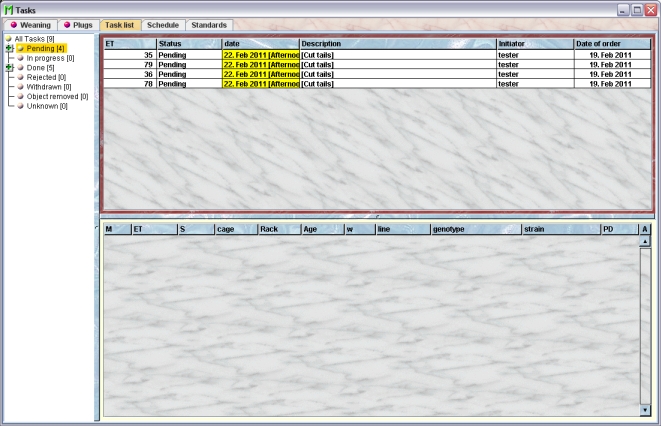Open the Schedule tab
661x426 pixels.
pos(162,24)
